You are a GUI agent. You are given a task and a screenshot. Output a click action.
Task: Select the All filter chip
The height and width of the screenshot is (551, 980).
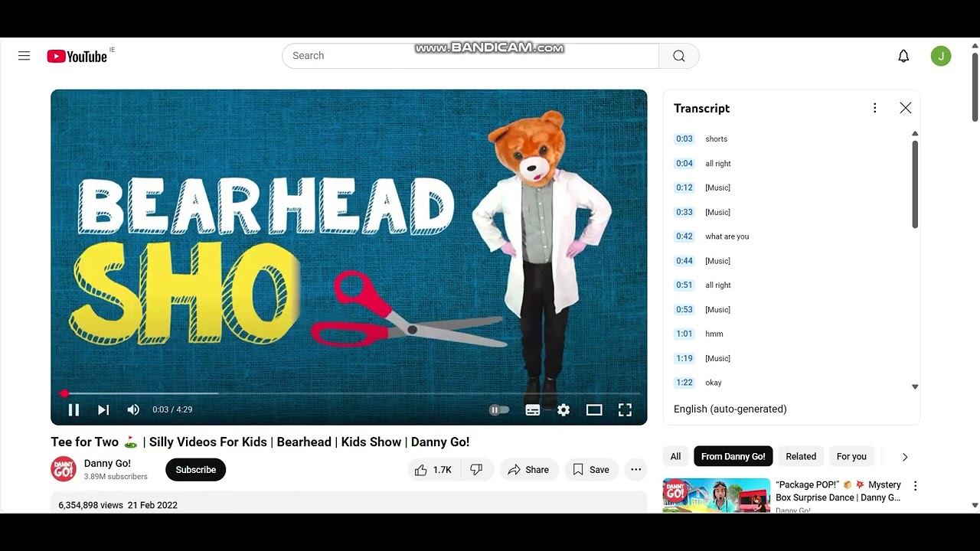pyautogui.click(x=675, y=456)
